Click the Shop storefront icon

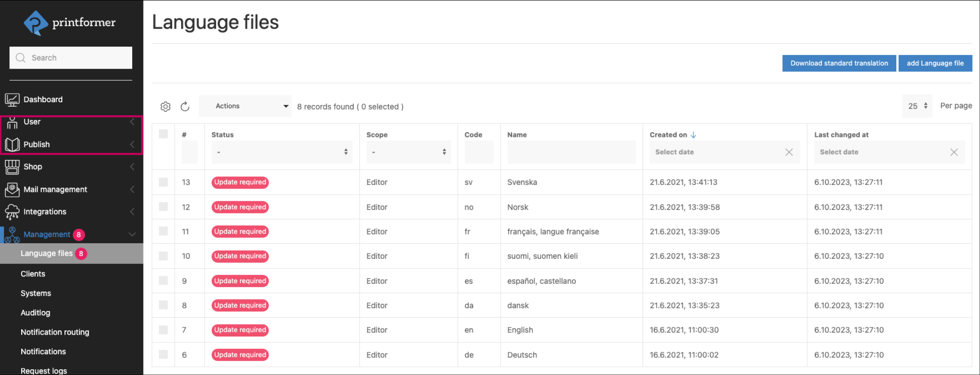pos(12,167)
